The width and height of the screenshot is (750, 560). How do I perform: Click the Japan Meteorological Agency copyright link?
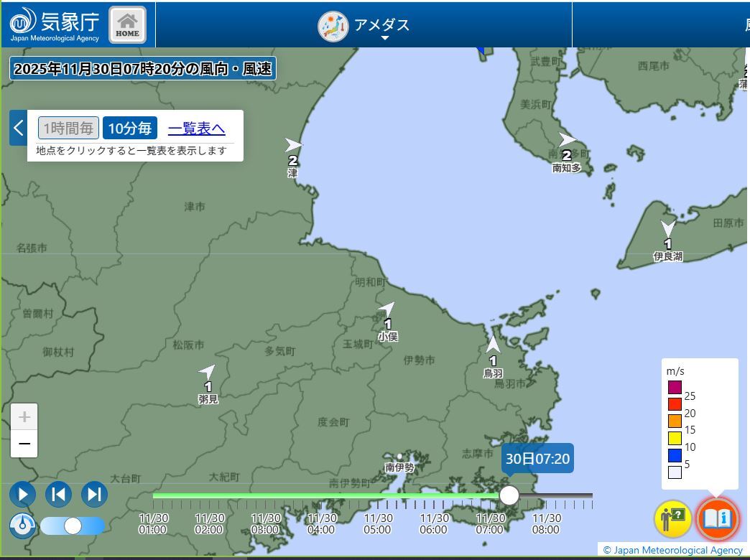point(672,550)
